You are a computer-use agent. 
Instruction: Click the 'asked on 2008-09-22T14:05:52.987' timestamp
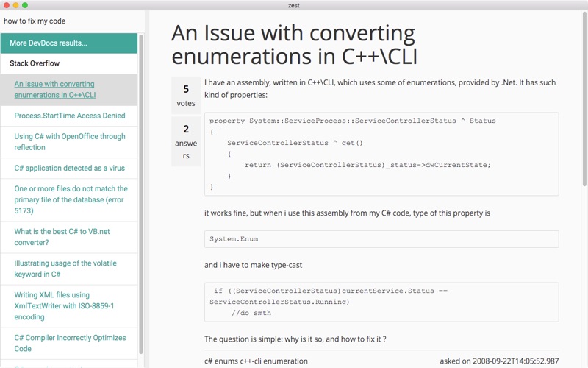point(499,361)
